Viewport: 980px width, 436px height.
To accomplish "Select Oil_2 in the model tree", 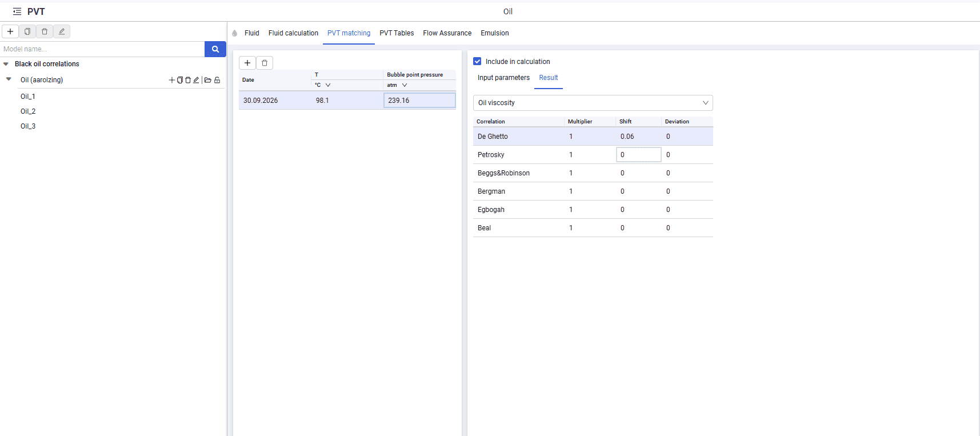I will 28,111.
